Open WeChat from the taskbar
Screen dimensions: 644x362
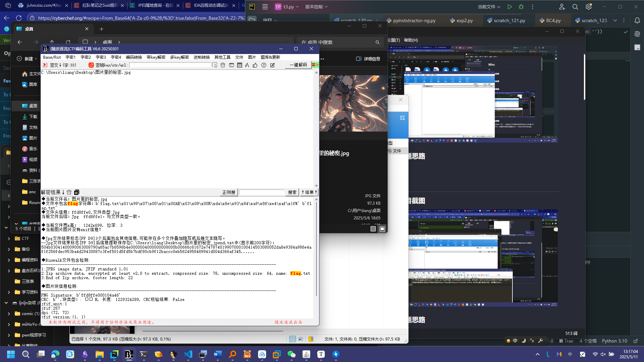pyautogui.click(x=292, y=354)
